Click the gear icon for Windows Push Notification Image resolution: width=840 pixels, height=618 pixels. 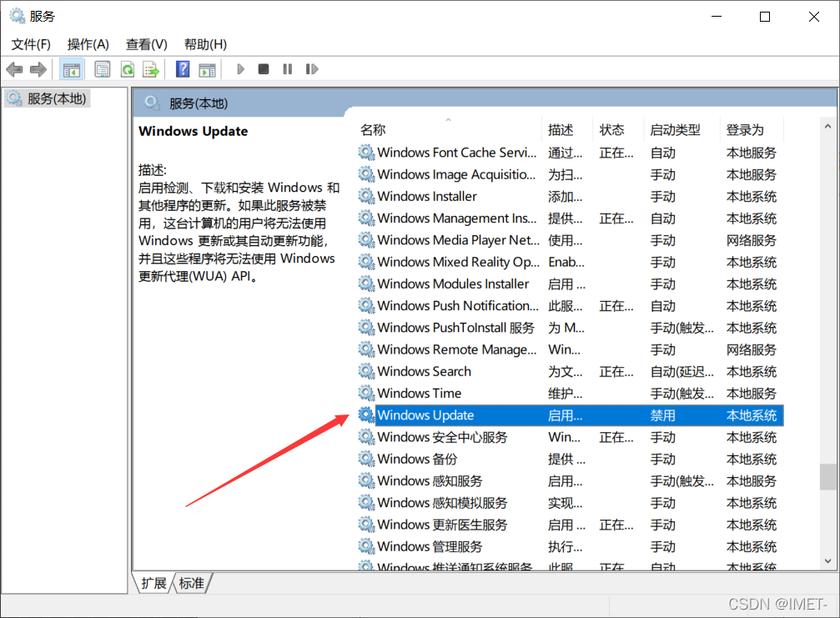pyautogui.click(x=366, y=305)
